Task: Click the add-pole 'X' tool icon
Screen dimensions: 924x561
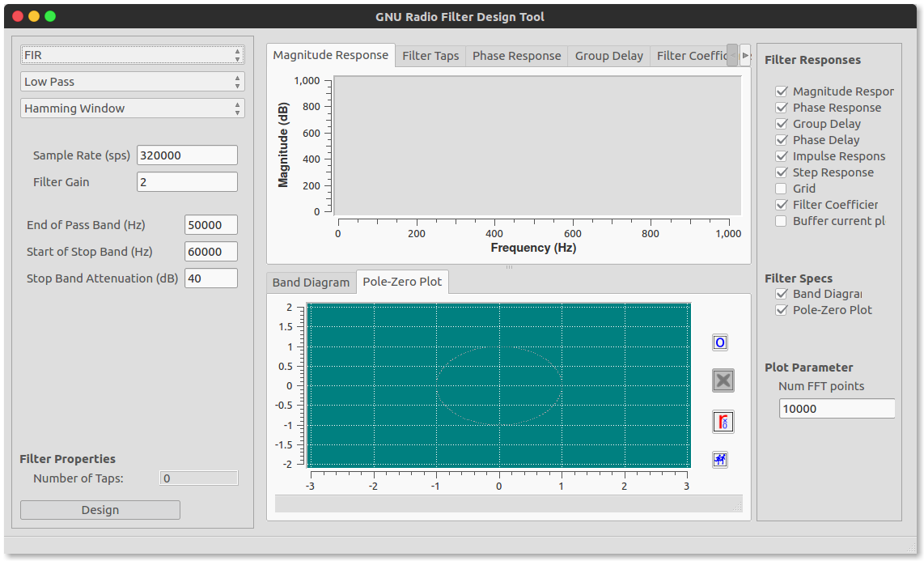Action: pyautogui.click(x=723, y=380)
